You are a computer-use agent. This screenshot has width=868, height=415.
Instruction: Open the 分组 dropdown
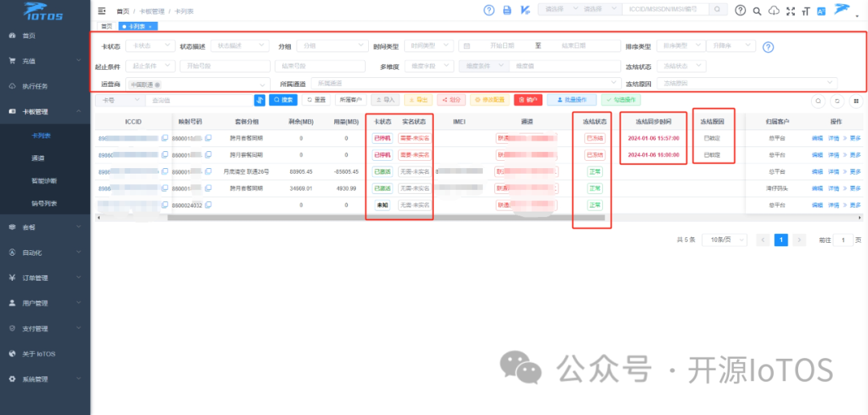click(x=332, y=46)
